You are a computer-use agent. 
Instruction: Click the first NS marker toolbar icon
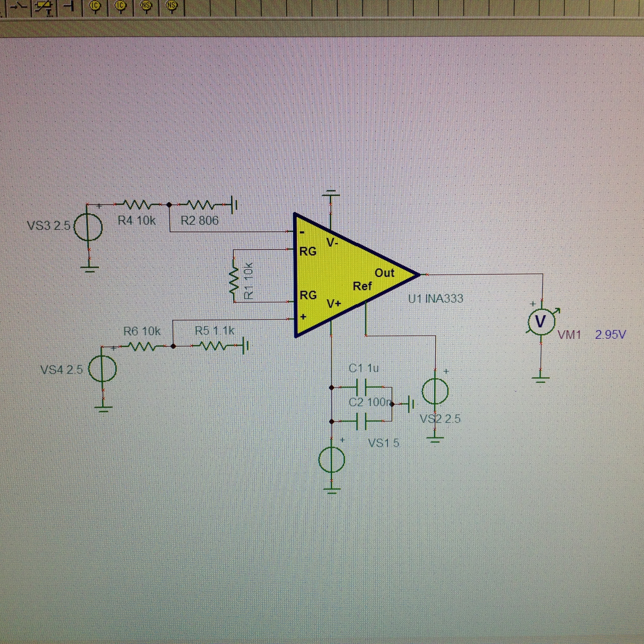coord(146,6)
